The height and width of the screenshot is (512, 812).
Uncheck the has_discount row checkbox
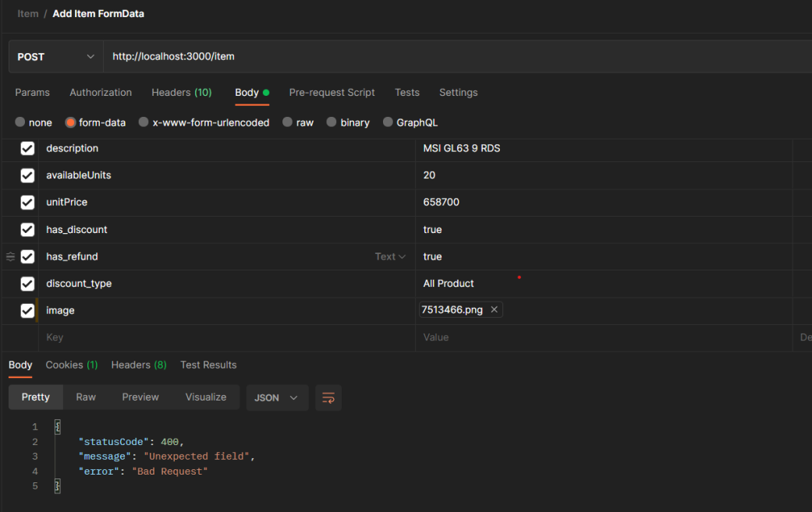tap(27, 230)
